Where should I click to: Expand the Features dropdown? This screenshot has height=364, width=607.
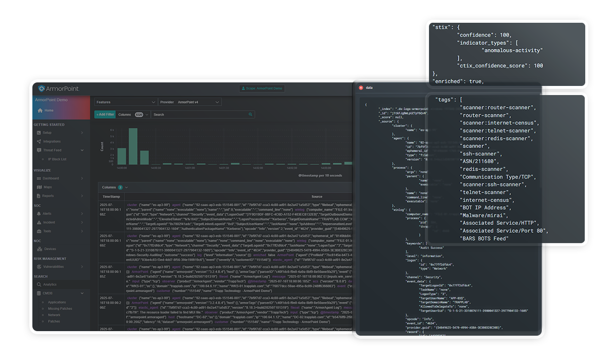pos(125,101)
